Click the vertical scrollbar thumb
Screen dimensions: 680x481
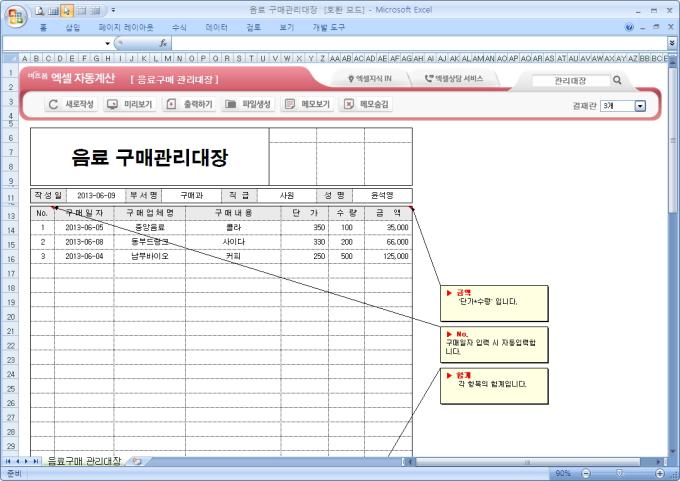(673, 140)
